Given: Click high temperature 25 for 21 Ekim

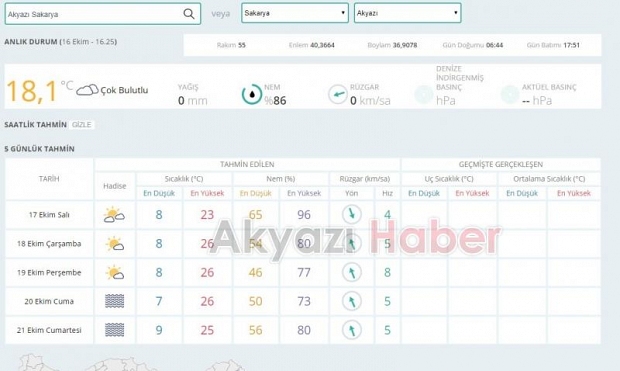Looking at the screenshot, I should (x=207, y=330).
